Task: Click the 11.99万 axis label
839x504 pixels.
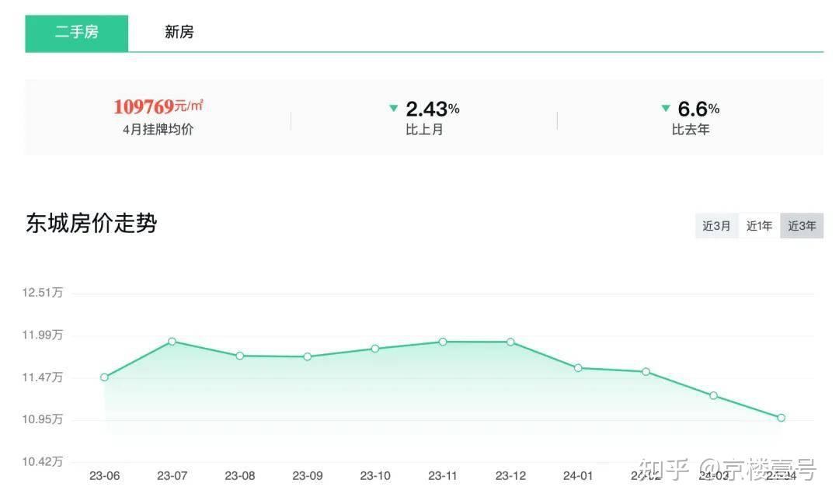Action: (42, 335)
